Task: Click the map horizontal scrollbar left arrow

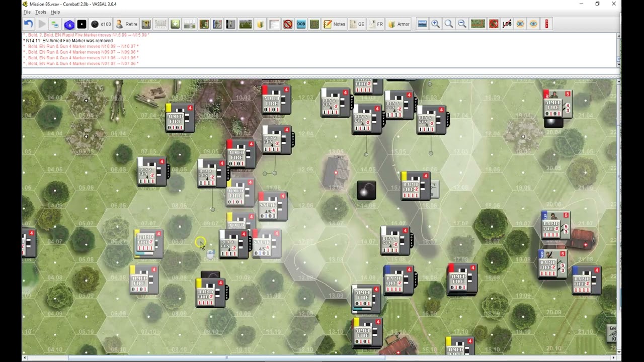Action: point(25,358)
